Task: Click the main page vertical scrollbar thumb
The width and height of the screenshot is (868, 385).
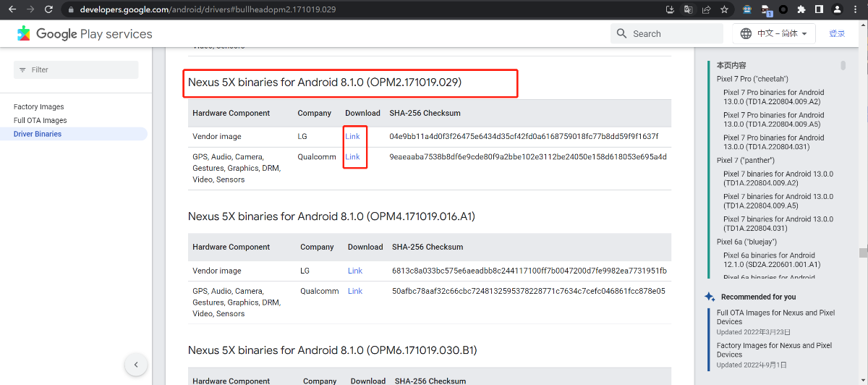Action: point(863,253)
